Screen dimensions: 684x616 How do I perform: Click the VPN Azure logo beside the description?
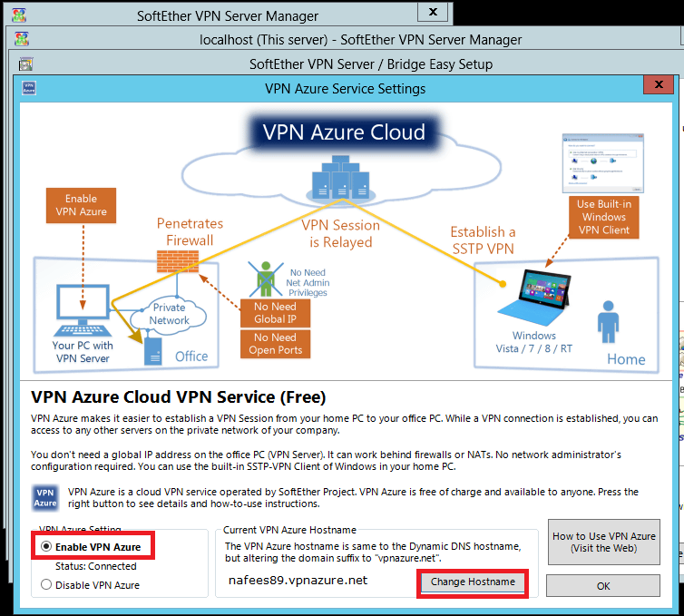(x=45, y=498)
